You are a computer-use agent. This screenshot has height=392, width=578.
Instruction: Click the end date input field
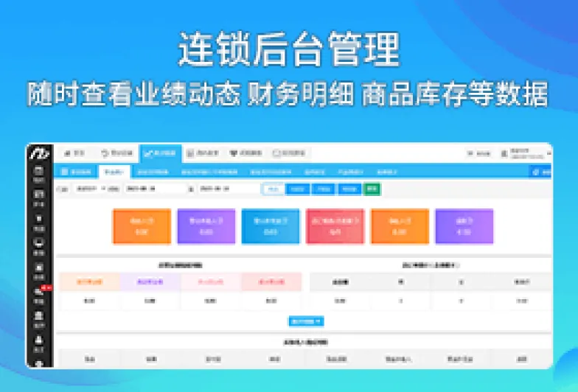coord(227,189)
